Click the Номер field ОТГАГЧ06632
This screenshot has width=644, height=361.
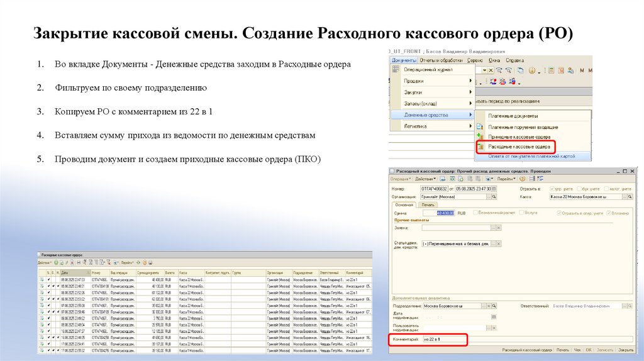click(x=434, y=189)
